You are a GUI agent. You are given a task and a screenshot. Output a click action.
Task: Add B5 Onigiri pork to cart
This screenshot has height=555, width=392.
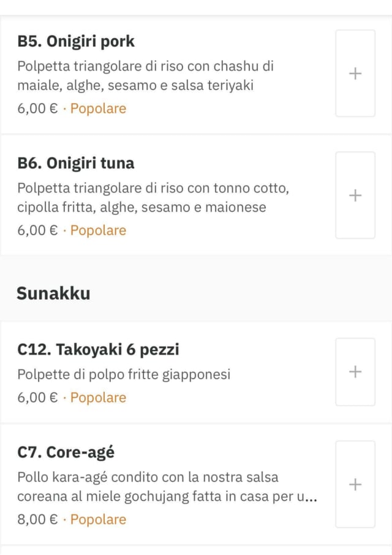click(355, 74)
